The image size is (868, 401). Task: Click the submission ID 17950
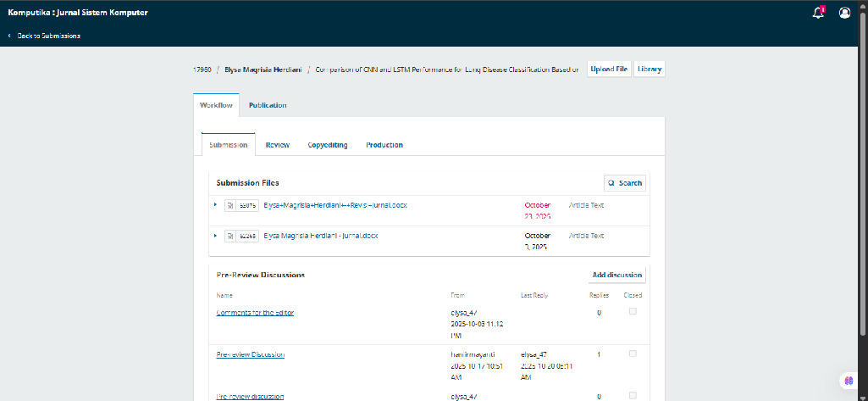point(202,70)
